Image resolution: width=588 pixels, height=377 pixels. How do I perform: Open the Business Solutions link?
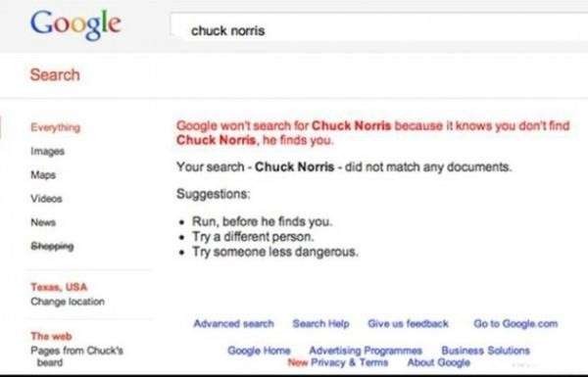pos(486,351)
